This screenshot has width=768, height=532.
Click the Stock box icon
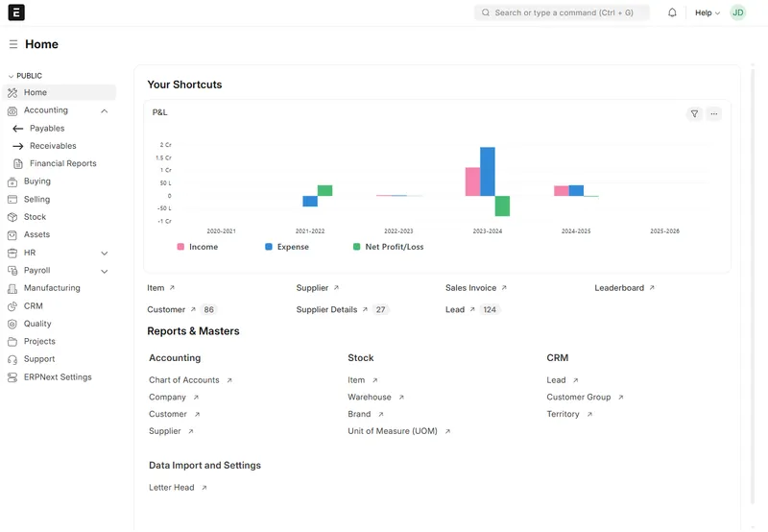pos(12,217)
